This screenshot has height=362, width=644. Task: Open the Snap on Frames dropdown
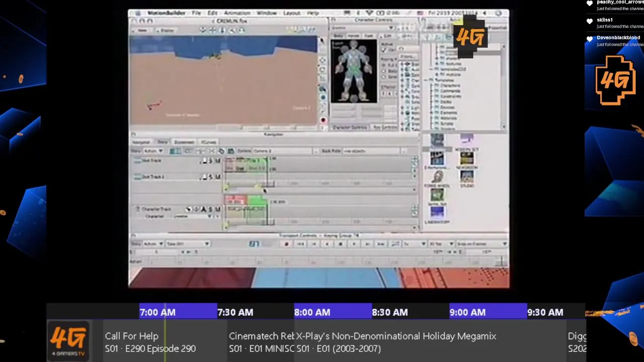481,244
